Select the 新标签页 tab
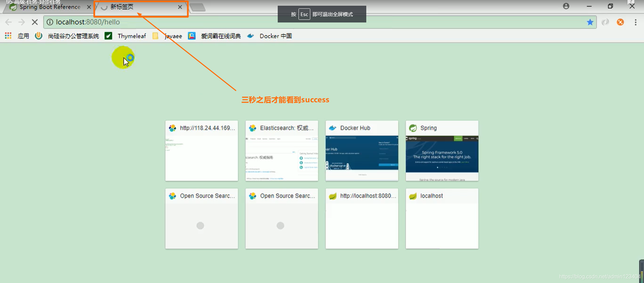Image resolution: width=644 pixels, height=283 pixels. (141, 7)
